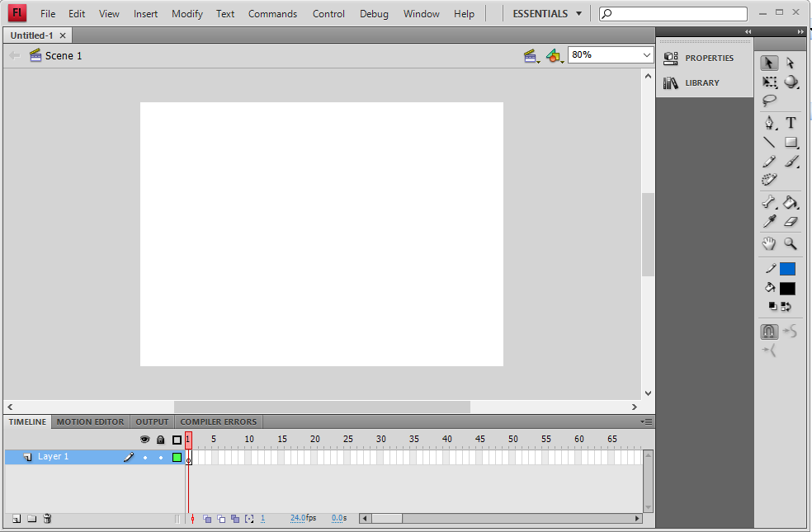Toggle Onion Skin in timeline
This screenshot has height=532, width=812.
coord(207,519)
